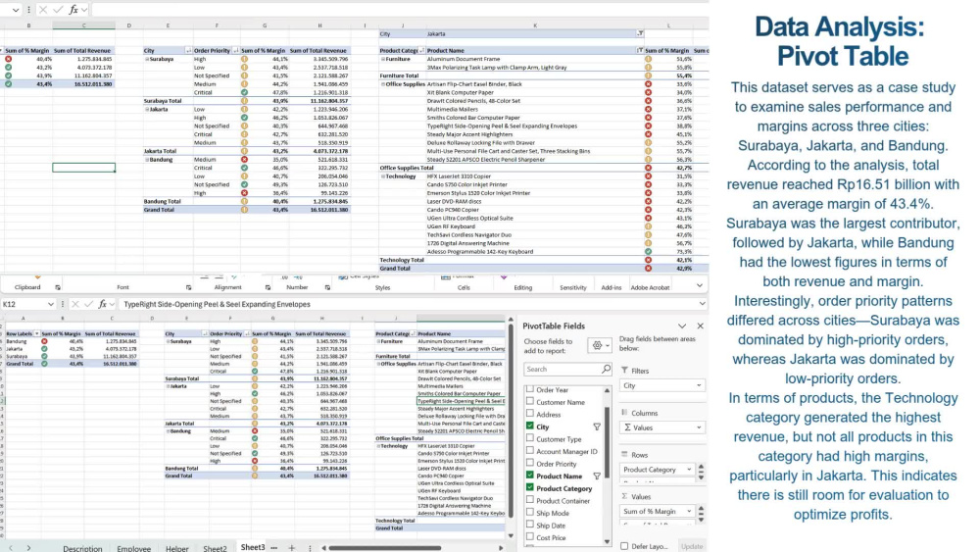
Task: Click horizontal scrollbar left arrow
Action: [x=323, y=548]
